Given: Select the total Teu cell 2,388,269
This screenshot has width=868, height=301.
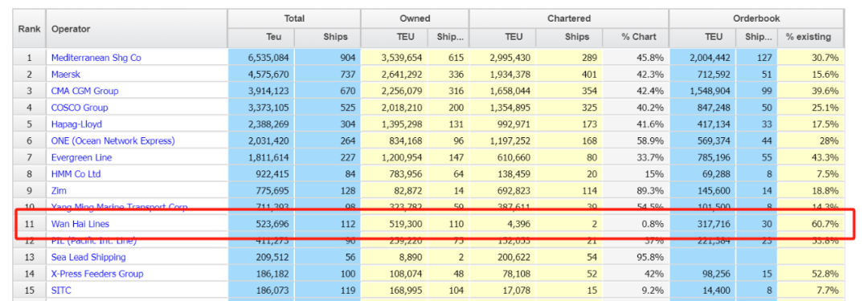Looking at the screenshot, I should [261, 124].
